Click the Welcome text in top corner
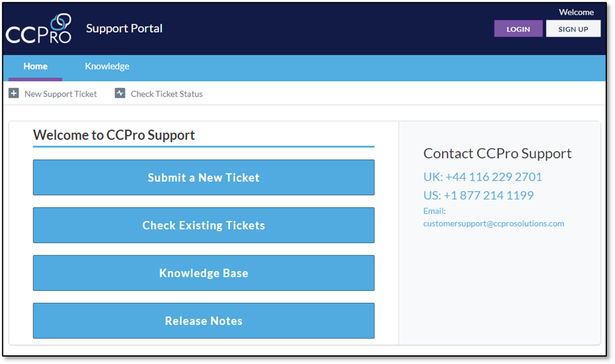Screen dimensions: 615x364 [x=576, y=11]
